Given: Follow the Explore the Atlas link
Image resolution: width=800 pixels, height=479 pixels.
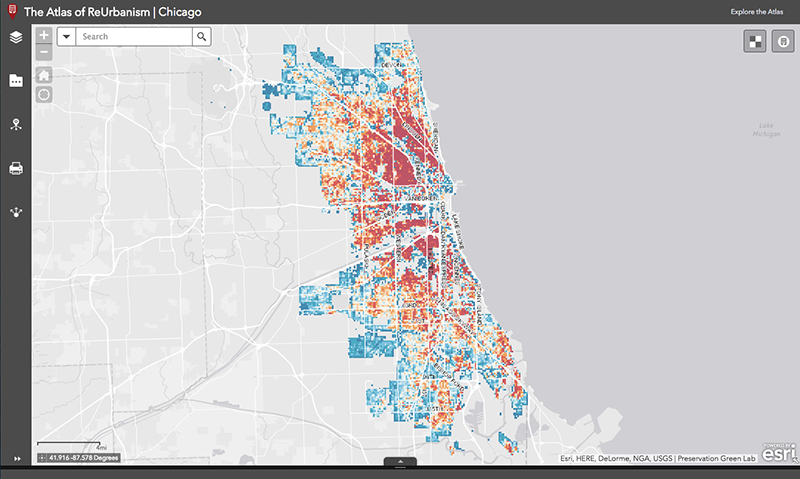Looking at the screenshot, I should click(x=757, y=12).
